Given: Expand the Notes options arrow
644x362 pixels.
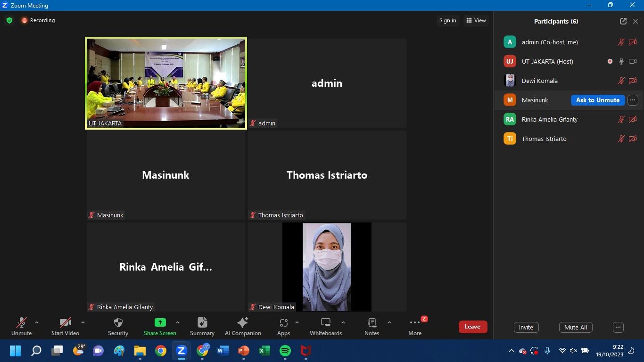Looking at the screenshot, I should (389, 323).
